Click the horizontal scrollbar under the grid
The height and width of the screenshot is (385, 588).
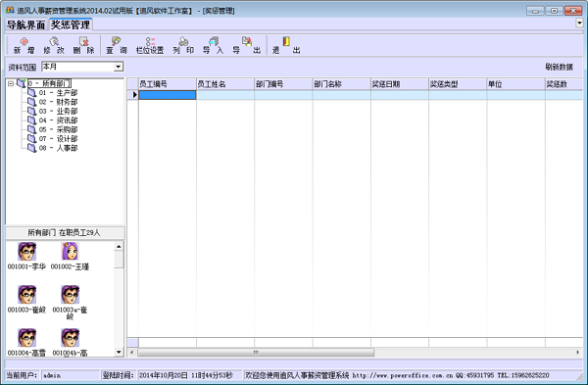point(355,353)
